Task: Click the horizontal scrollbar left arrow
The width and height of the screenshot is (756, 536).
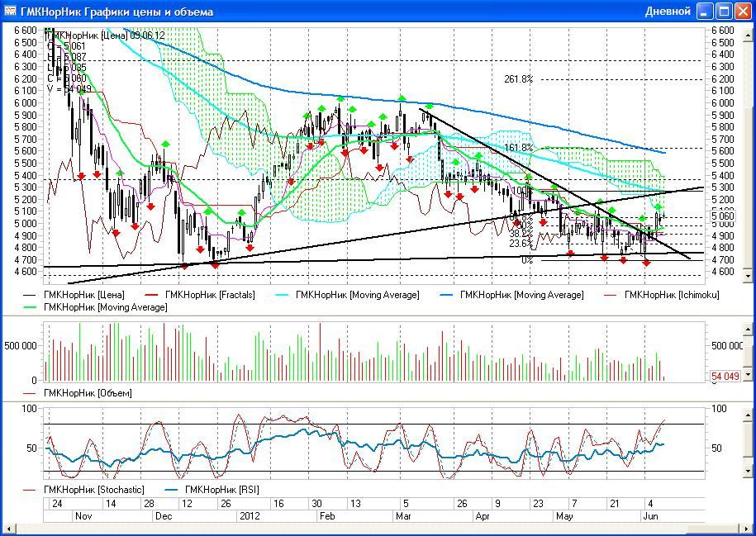Action: [7, 528]
